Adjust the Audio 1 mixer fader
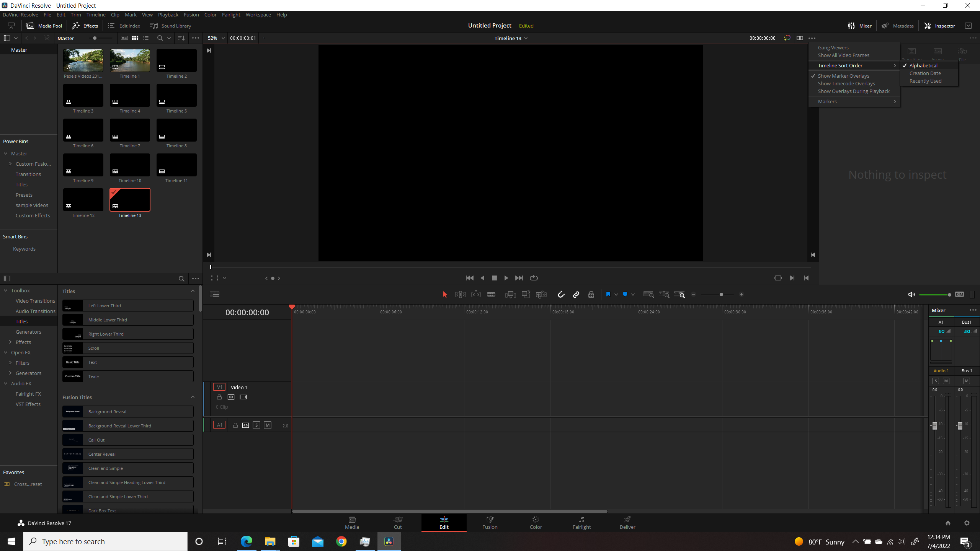 934,425
